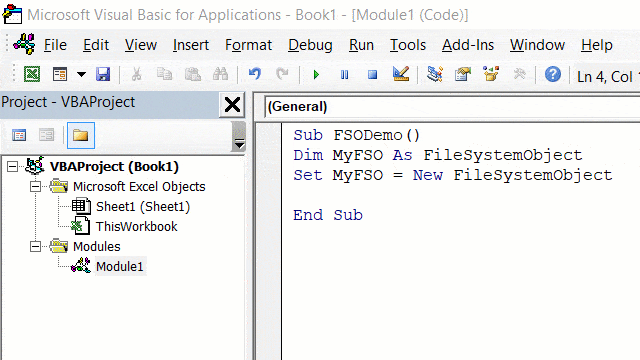Open the Format menu
Screen dimensions: 640x360
(248, 45)
